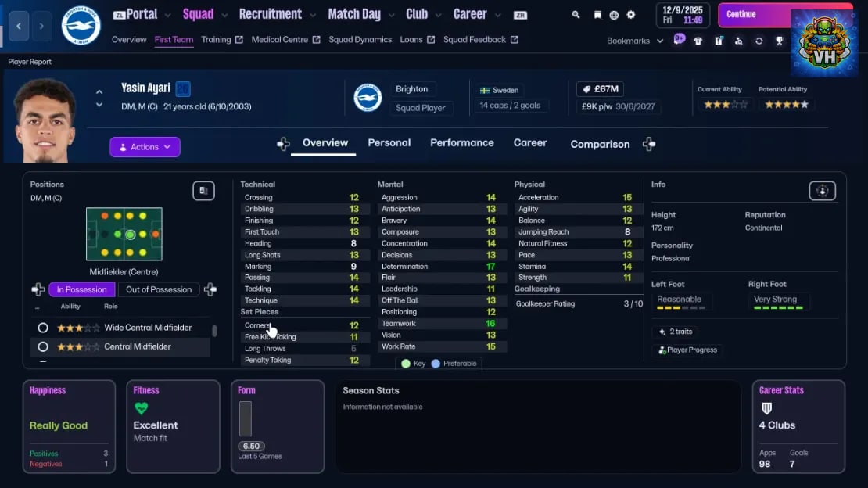Go to next player with down chevron

(x=99, y=105)
